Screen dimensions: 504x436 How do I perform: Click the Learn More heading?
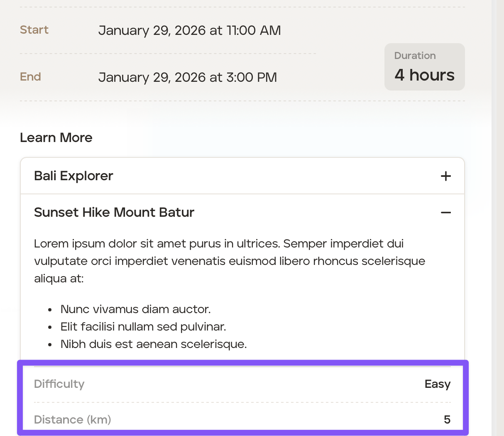[x=56, y=137]
